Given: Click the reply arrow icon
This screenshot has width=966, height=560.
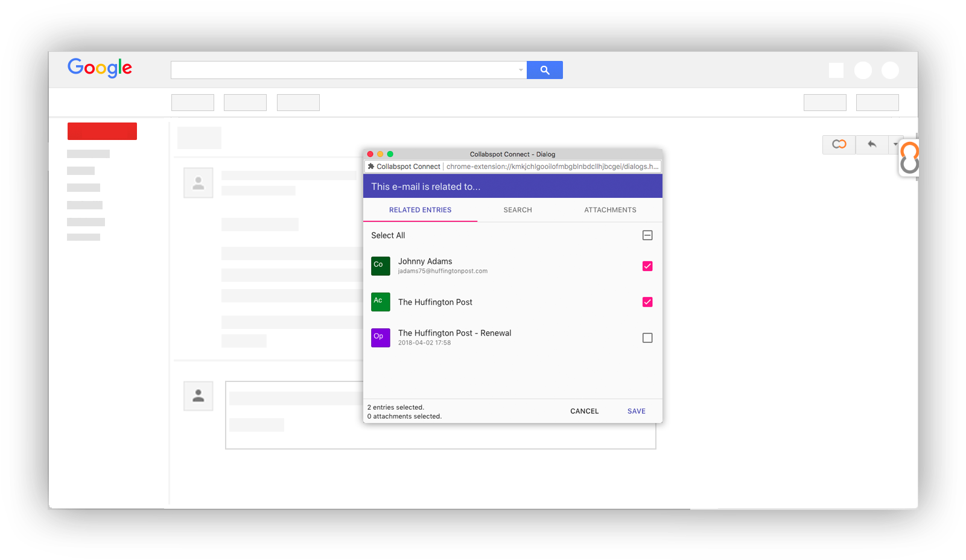Looking at the screenshot, I should point(872,144).
